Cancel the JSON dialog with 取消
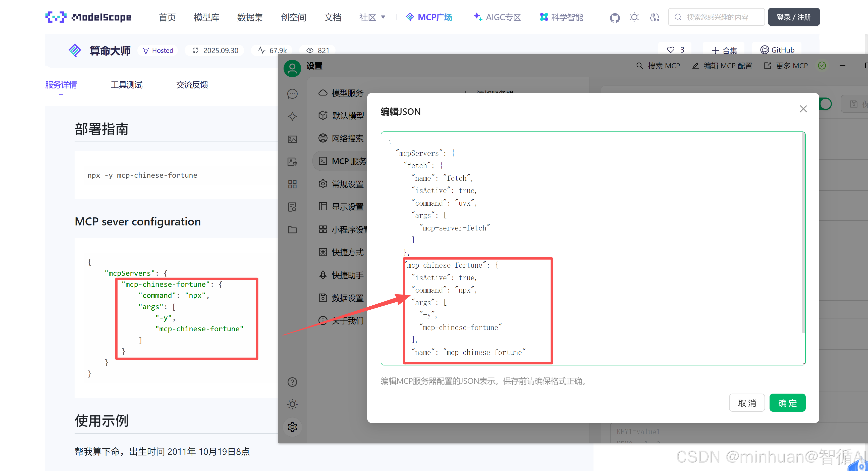The image size is (868, 471). (x=747, y=403)
